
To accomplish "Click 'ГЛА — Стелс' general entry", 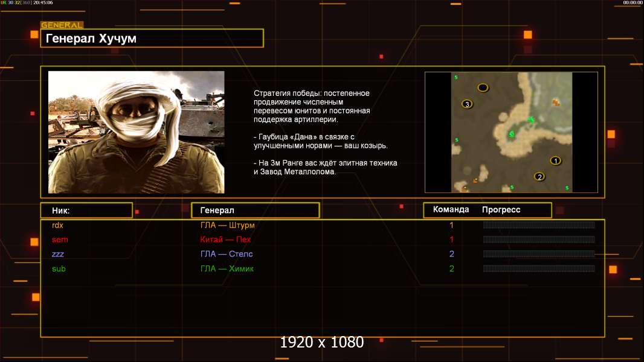I will (x=227, y=254).
